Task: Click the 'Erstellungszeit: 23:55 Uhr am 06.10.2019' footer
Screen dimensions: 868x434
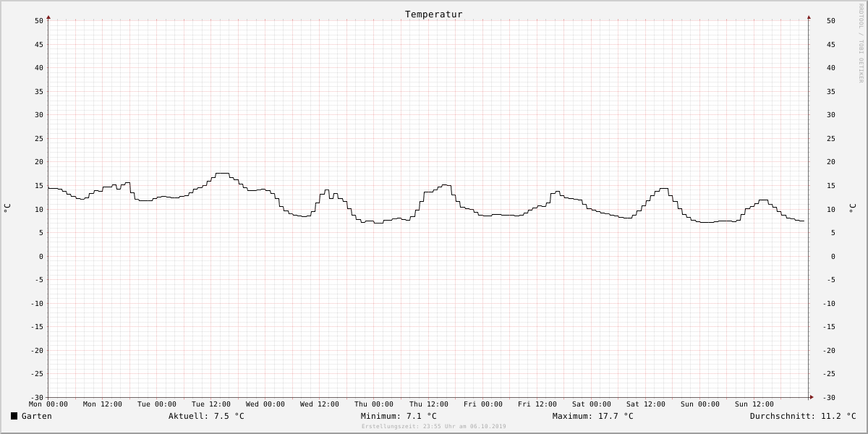Action: coord(434,426)
